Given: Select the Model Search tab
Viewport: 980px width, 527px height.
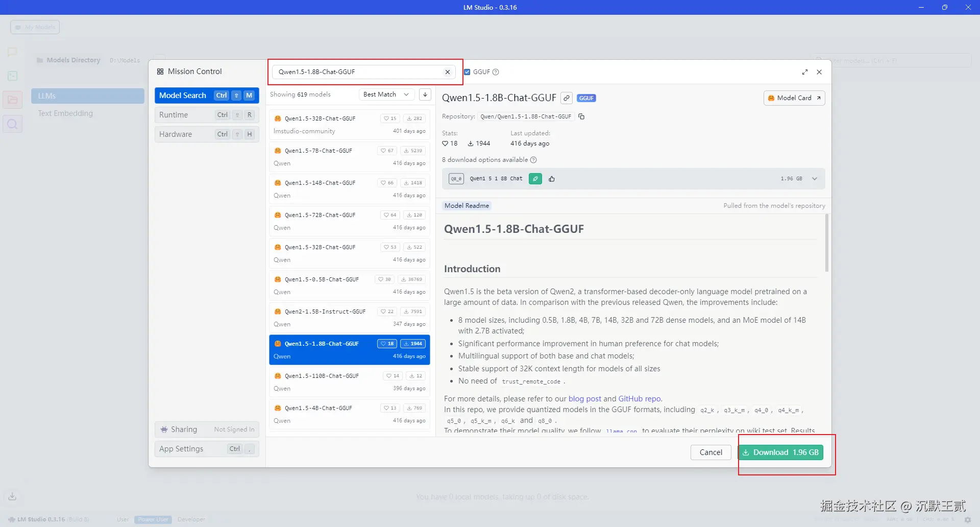Looking at the screenshot, I should 207,95.
